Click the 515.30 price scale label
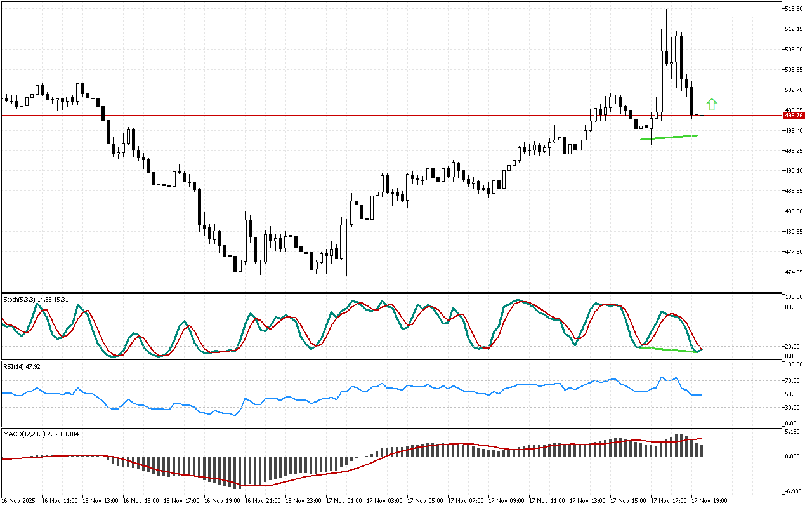 pos(794,8)
